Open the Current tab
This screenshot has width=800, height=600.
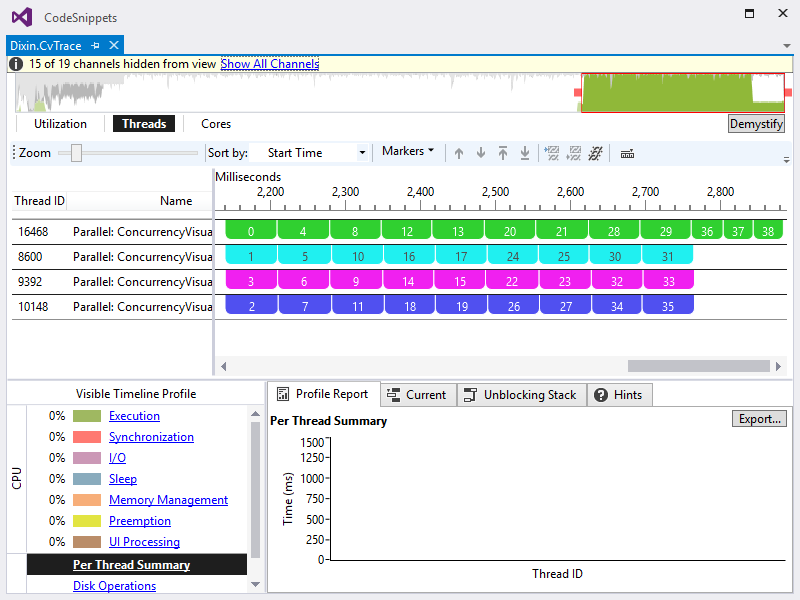click(418, 395)
